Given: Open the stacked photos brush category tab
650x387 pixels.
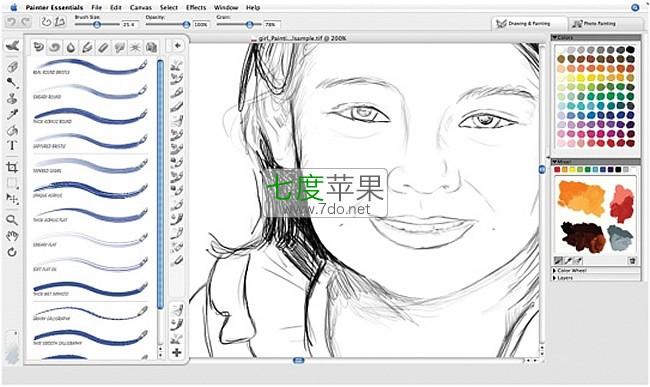Looking at the screenshot, I should [152, 47].
